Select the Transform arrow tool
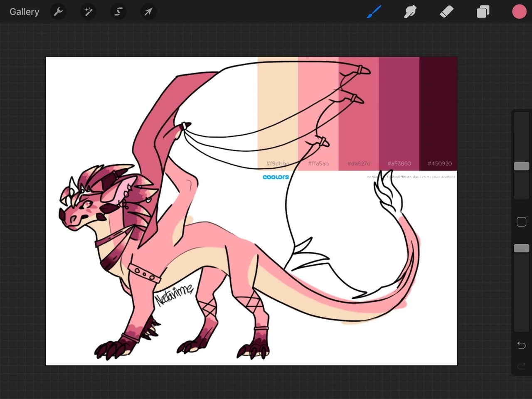The image size is (532, 399). tap(148, 11)
